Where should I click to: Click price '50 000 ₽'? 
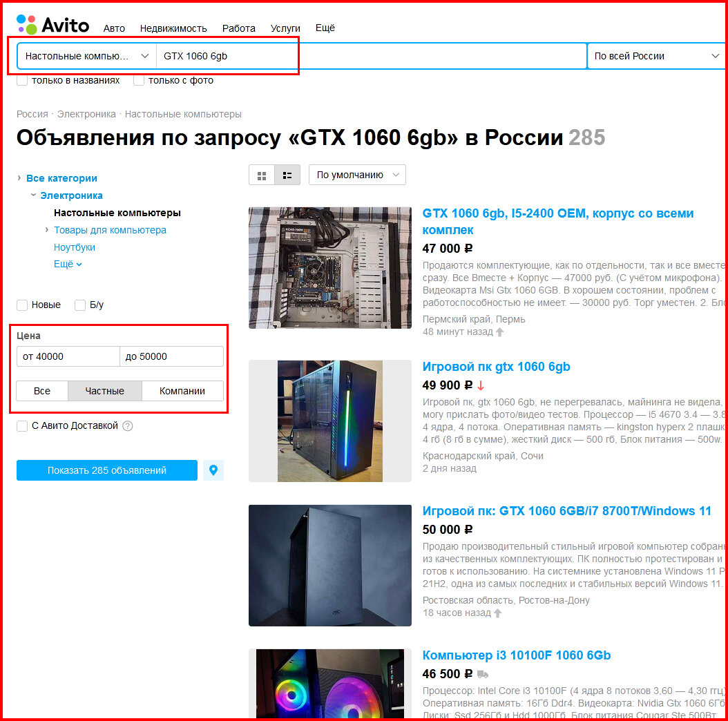pos(448,530)
